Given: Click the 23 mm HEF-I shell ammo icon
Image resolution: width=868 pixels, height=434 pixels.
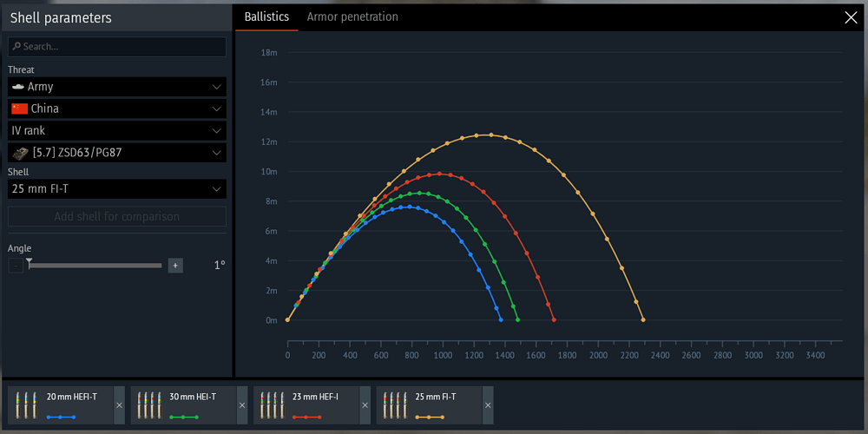Looking at the screenshot, I should (273, 404).
